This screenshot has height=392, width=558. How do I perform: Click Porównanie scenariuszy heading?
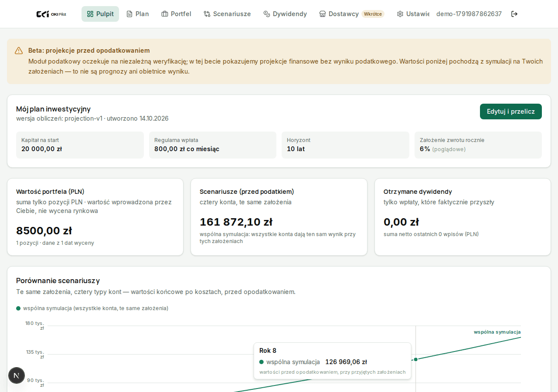point(58,280)
